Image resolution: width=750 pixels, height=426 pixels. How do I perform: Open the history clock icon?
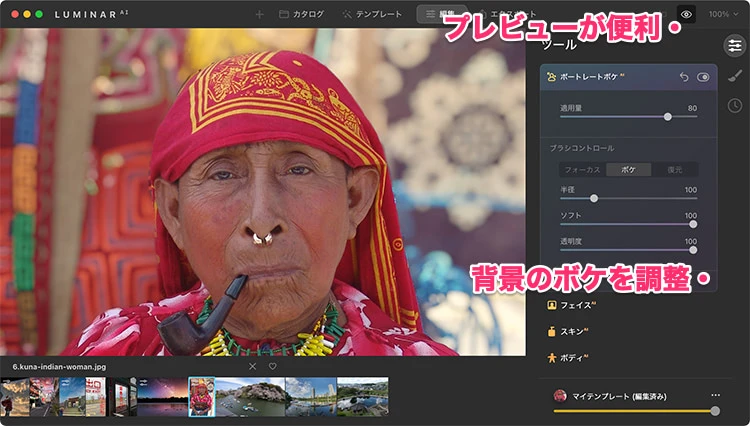coord(734,105)
